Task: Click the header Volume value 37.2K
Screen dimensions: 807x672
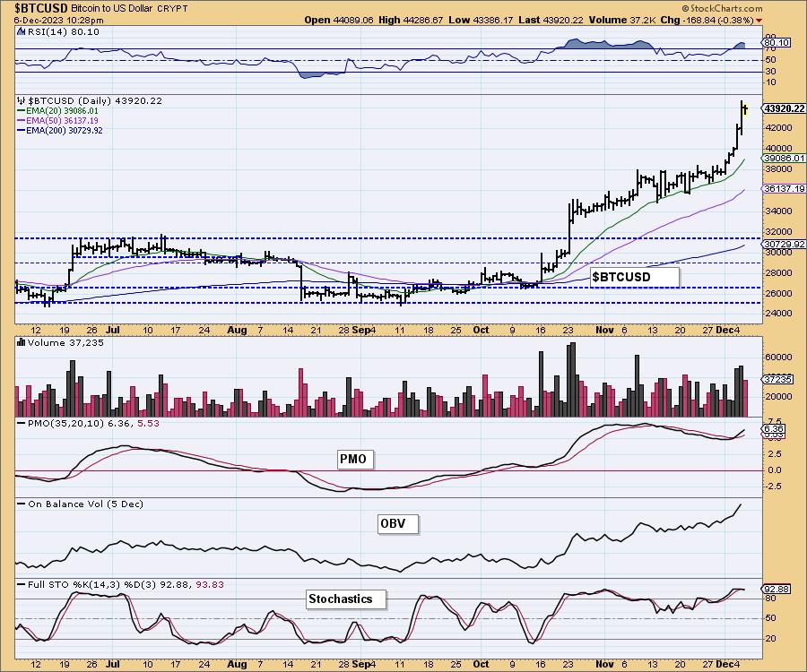Action: coord(643,20)
